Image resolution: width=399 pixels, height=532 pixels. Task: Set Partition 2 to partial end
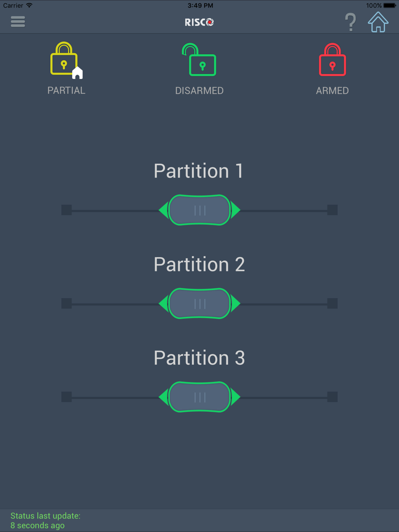(66, 304)
